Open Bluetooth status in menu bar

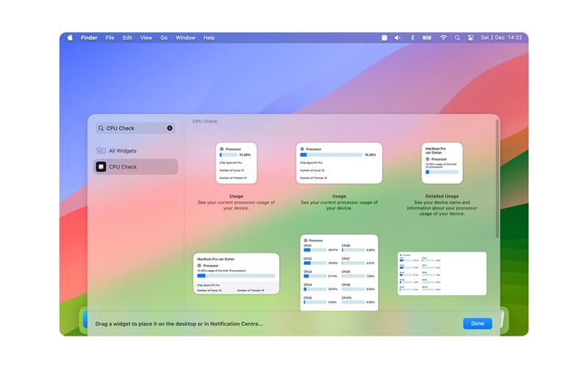[x=412, y=38]
